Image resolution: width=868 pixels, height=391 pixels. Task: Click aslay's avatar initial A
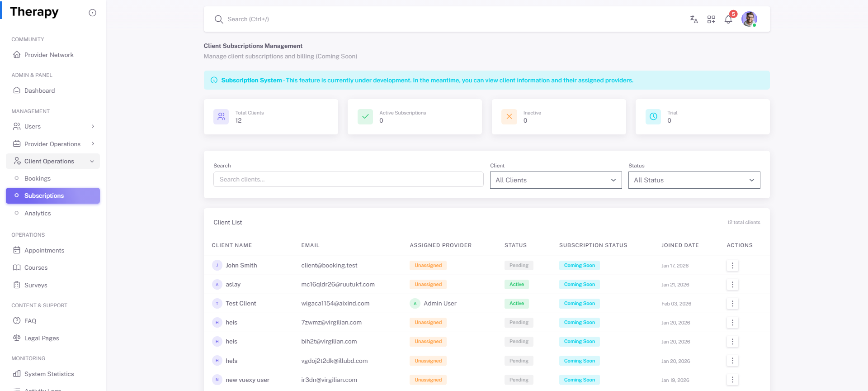point(217,284)
